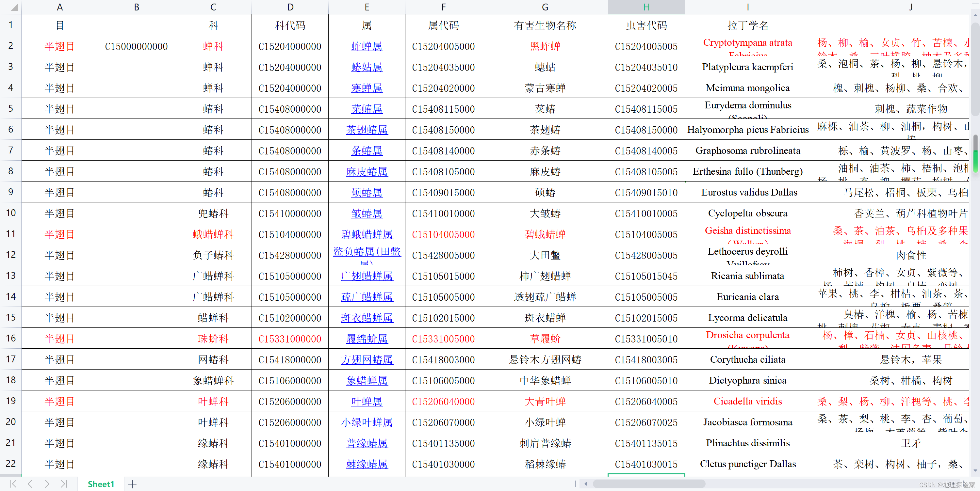Open the 广翅蜡蝉属 hyperlink
The width and height of the screenshot is (980, 491).
(367, 276)
